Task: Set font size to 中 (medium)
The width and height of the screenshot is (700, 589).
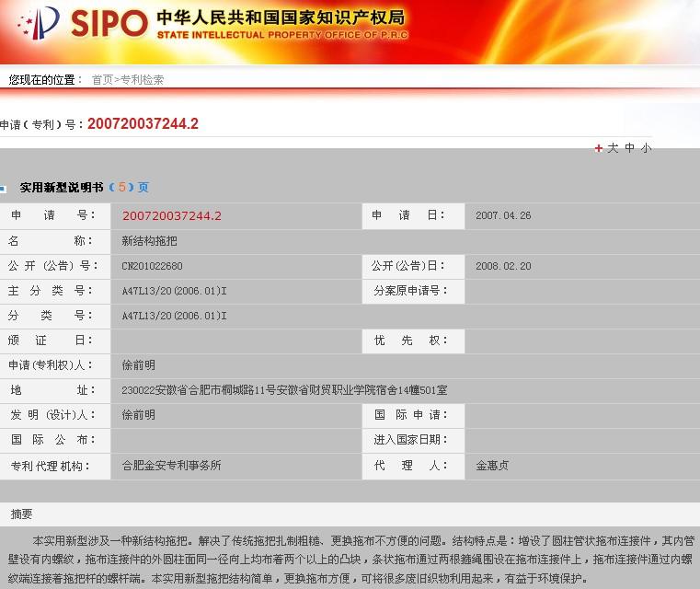Action: pos(630,148)
